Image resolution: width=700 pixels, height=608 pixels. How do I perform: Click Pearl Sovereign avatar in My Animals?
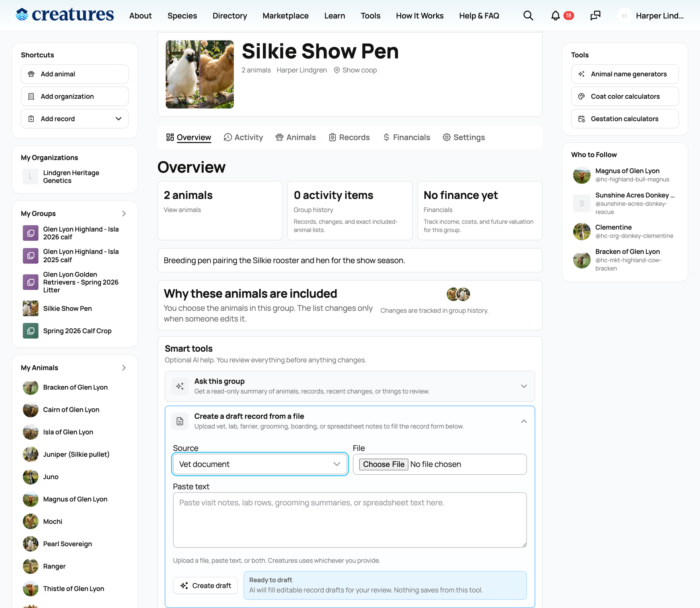[31, 544]
